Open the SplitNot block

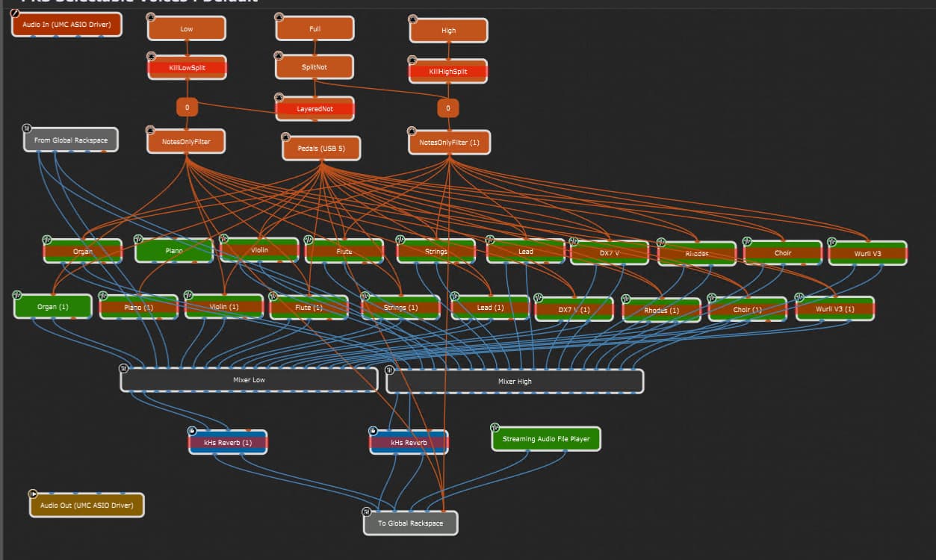(314, 66)
